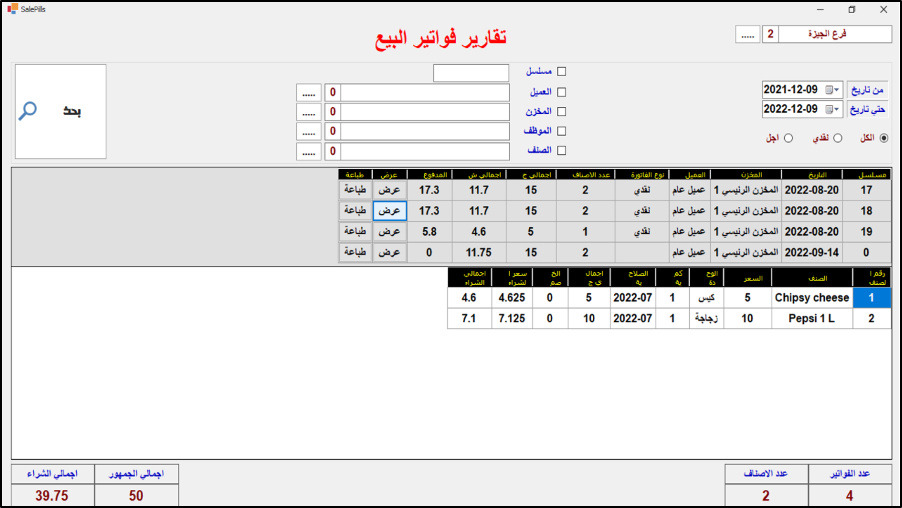902x508 pixels.
Task: Open calendar icon in من تاريخ field
Action: pyautogui.click(x=828, y=90)
